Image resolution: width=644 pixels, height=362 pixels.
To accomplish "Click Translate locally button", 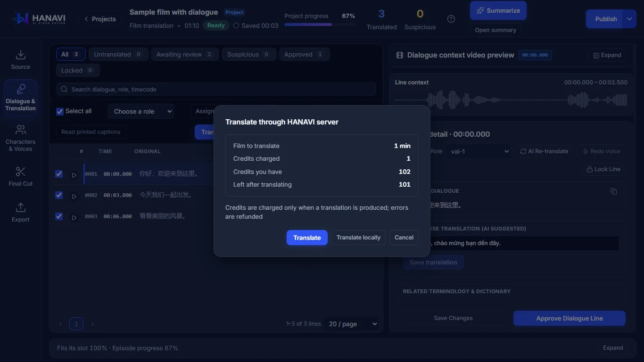I will (358, 238).
